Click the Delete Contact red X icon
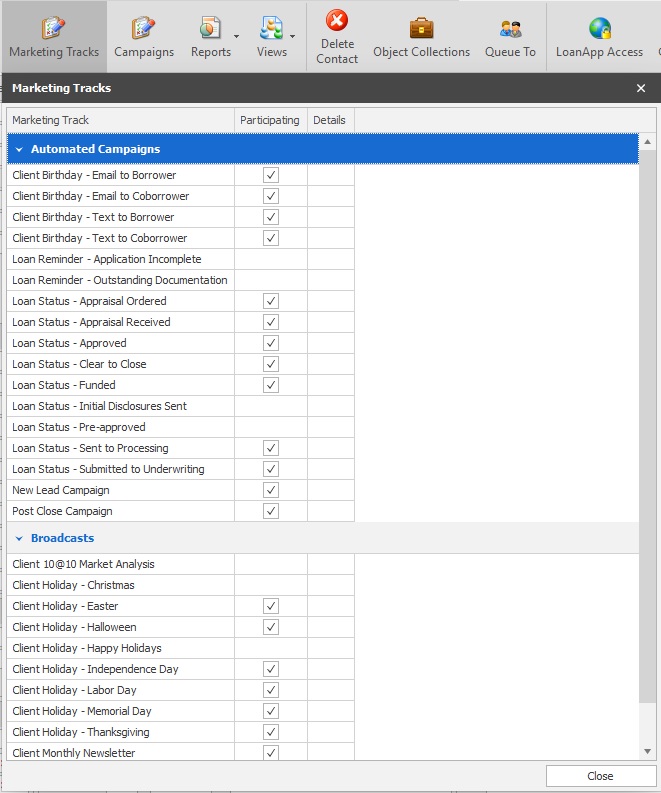 [337, 21]
